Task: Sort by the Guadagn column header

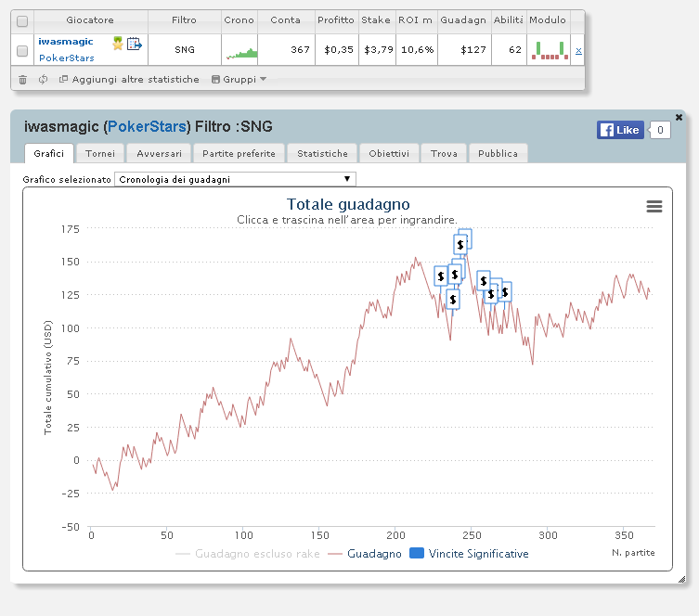Action: pos(463,20)
